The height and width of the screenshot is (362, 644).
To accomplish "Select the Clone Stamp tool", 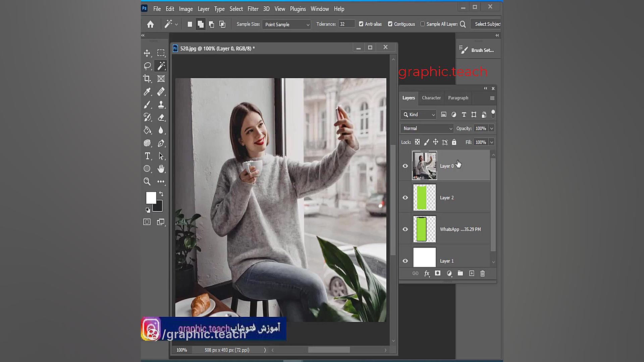I will pos(161,104).
